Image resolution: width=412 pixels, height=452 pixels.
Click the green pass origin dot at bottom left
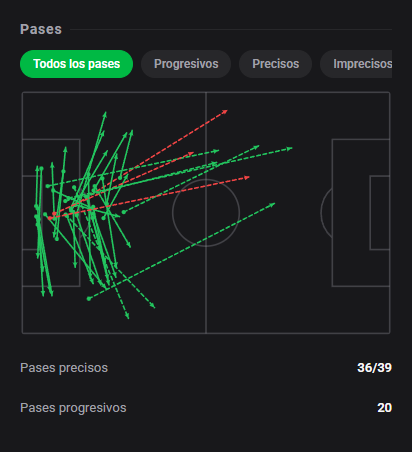click(89, 299)
